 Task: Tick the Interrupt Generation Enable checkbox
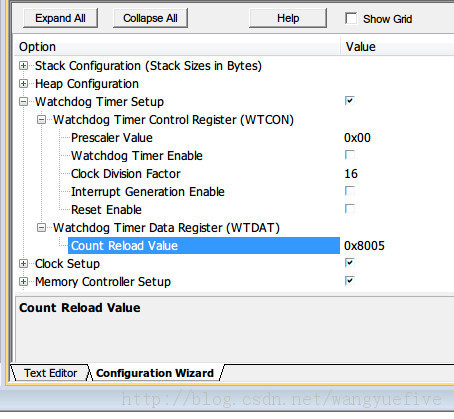(350, 191)
